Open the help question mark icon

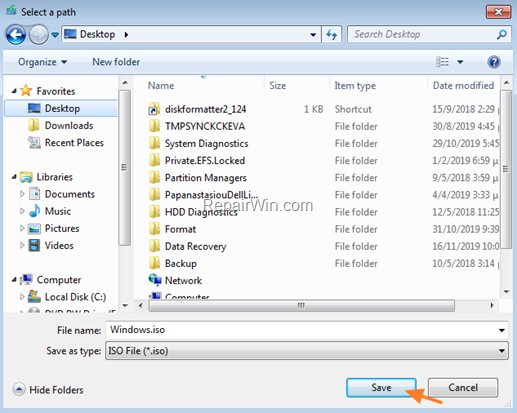coord(494,62)
